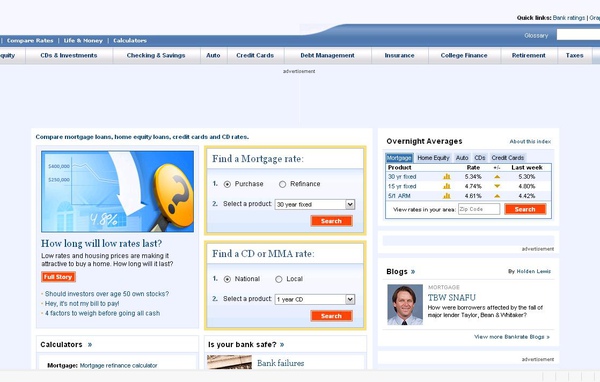The height and width of the screenshot is (382, 600).
Task: Click the Holden Lewis blog photo
Action: point(405,305)
